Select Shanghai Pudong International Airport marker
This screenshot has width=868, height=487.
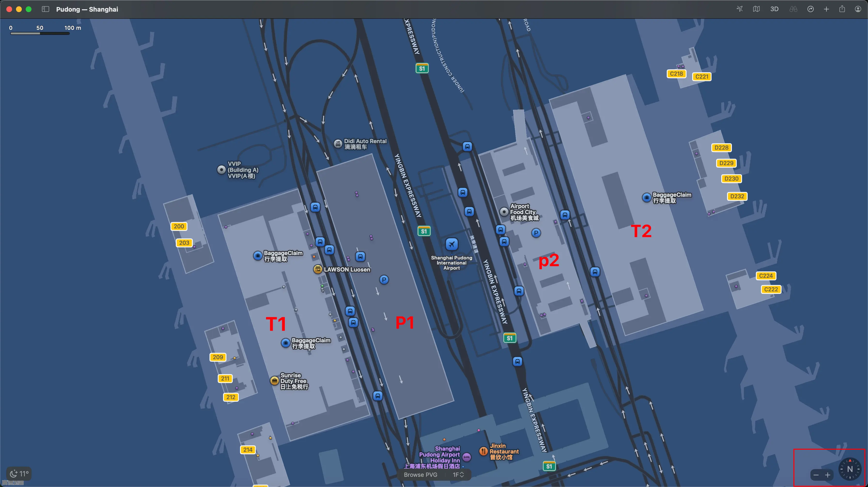[451, 244]
